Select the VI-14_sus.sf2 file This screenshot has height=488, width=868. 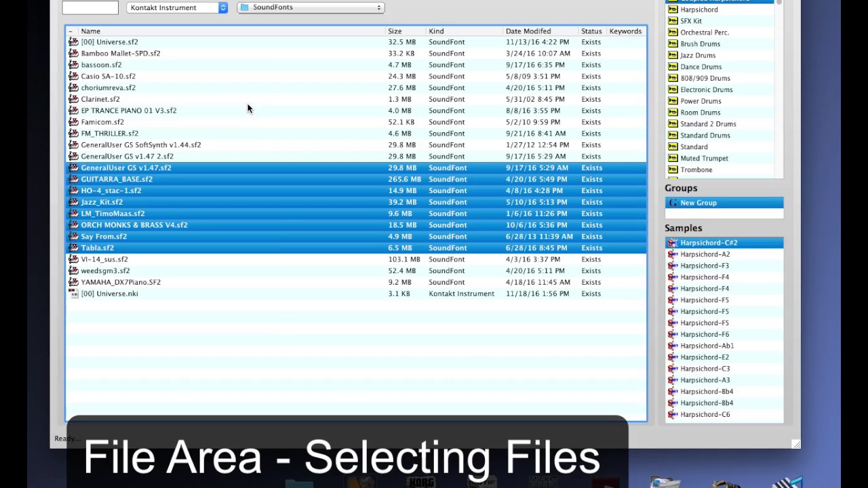(x=356, y=259)
